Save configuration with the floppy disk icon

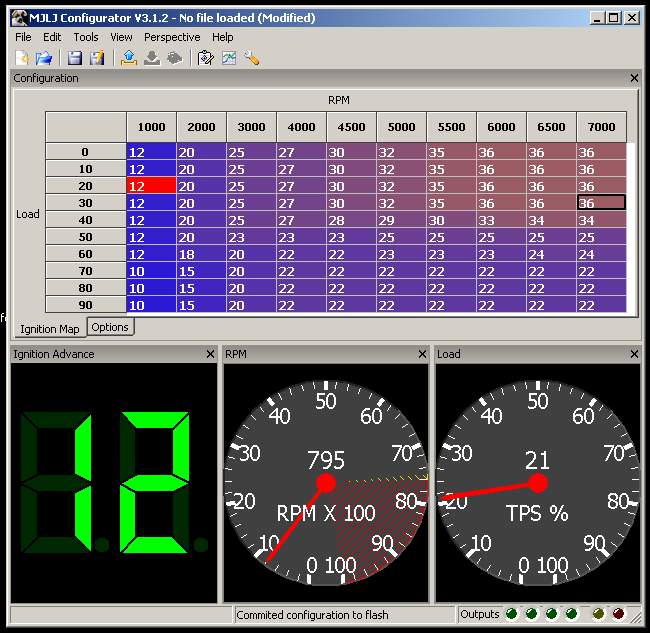click(x=75, y=58)
